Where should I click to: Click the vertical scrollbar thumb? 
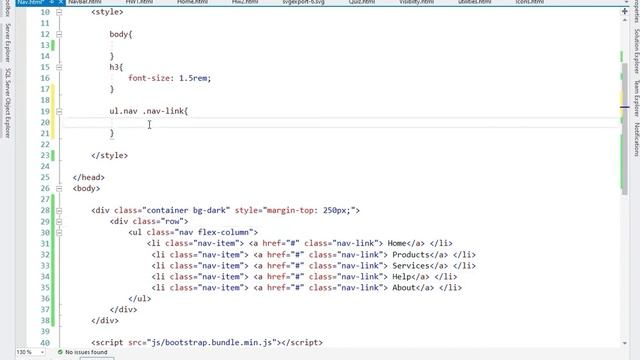click(624, 129)
